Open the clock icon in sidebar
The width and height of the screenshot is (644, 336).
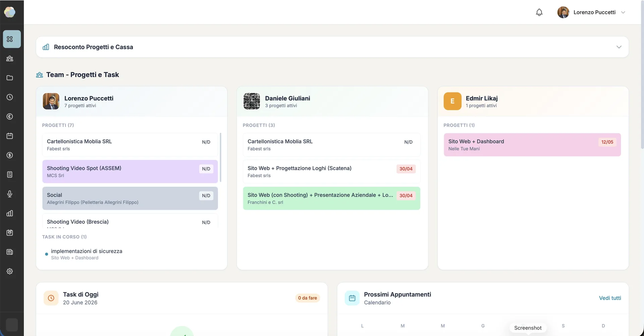pos(10,97)
